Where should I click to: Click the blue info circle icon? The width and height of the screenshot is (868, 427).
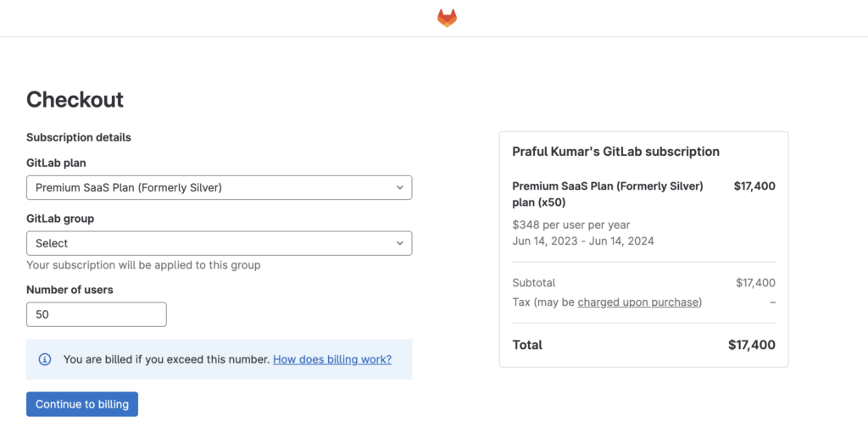(x=45, y=359)
